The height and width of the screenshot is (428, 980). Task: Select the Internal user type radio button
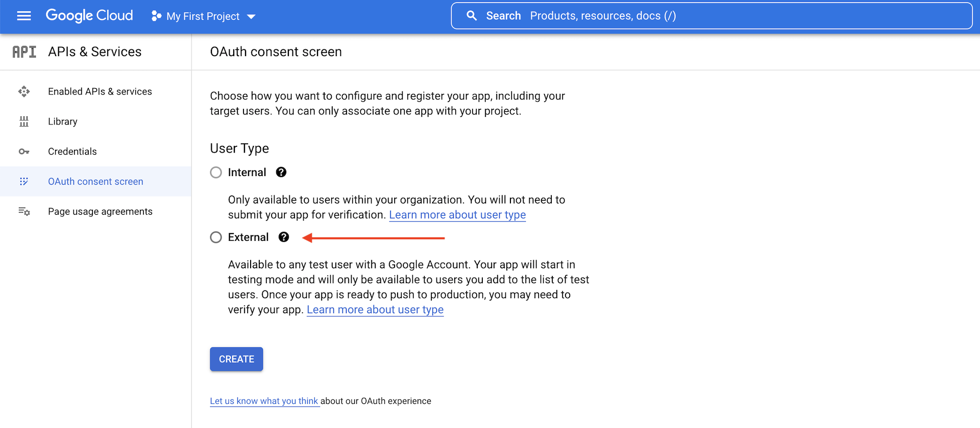[216, 172]
